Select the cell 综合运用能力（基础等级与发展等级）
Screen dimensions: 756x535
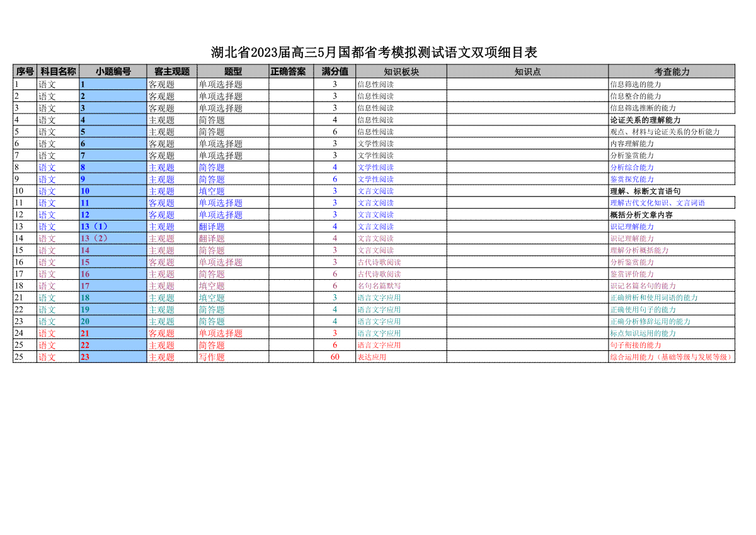pos(672,357)
